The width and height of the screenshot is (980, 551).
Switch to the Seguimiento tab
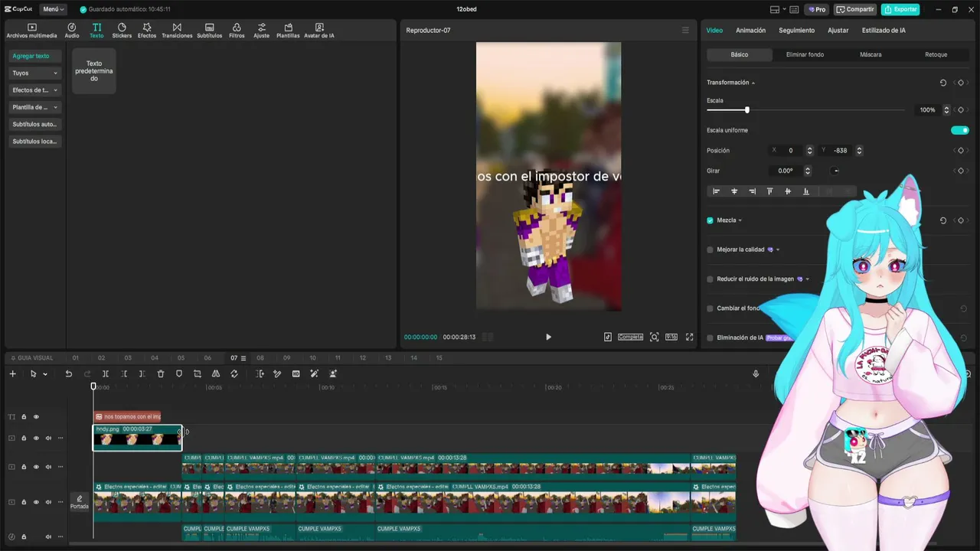[796, 31]
